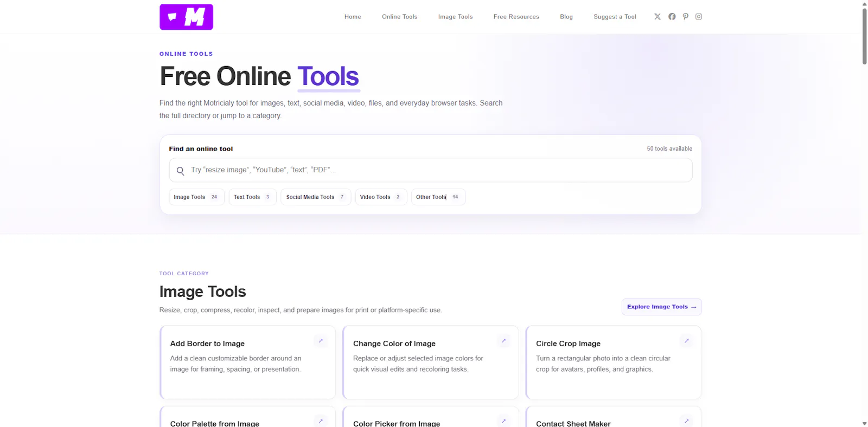Viewport: 868px width, 427px height.
Task: Filter by Image Tools category chip
Action: (x=196, y=197)
